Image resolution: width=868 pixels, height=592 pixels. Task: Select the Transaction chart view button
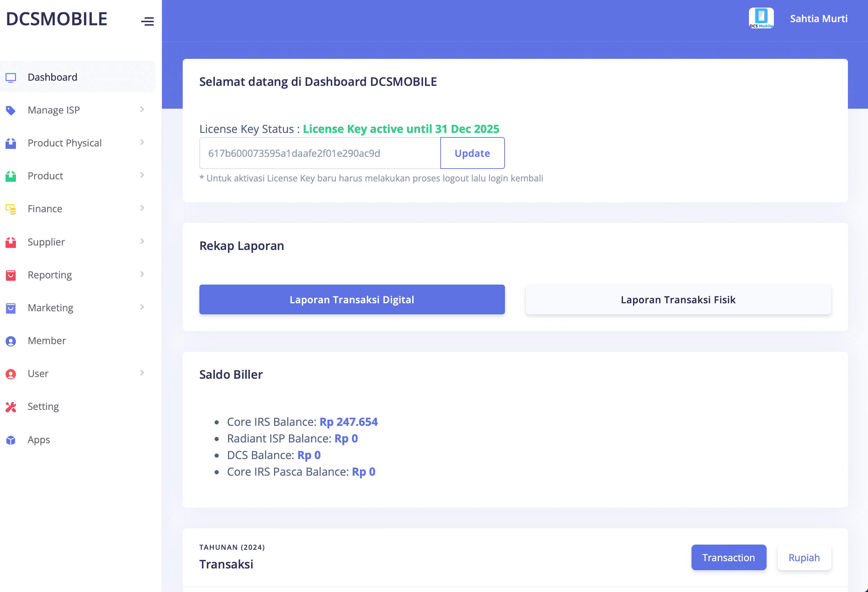point(728,557)
